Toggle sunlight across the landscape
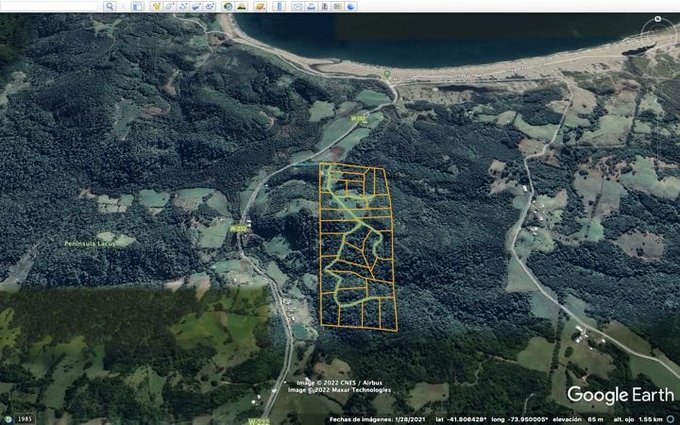This screenshot has height=425, width=680. tap(241, 6)
